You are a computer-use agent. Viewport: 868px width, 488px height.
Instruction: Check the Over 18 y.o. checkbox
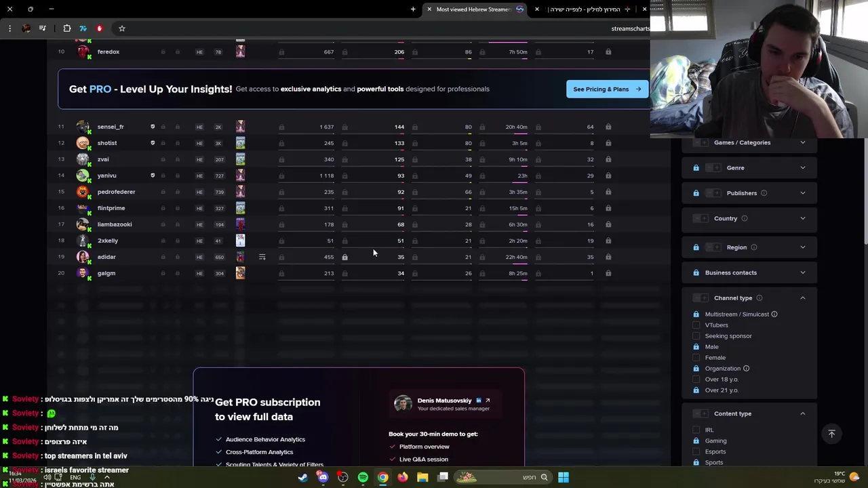[696, 380]
